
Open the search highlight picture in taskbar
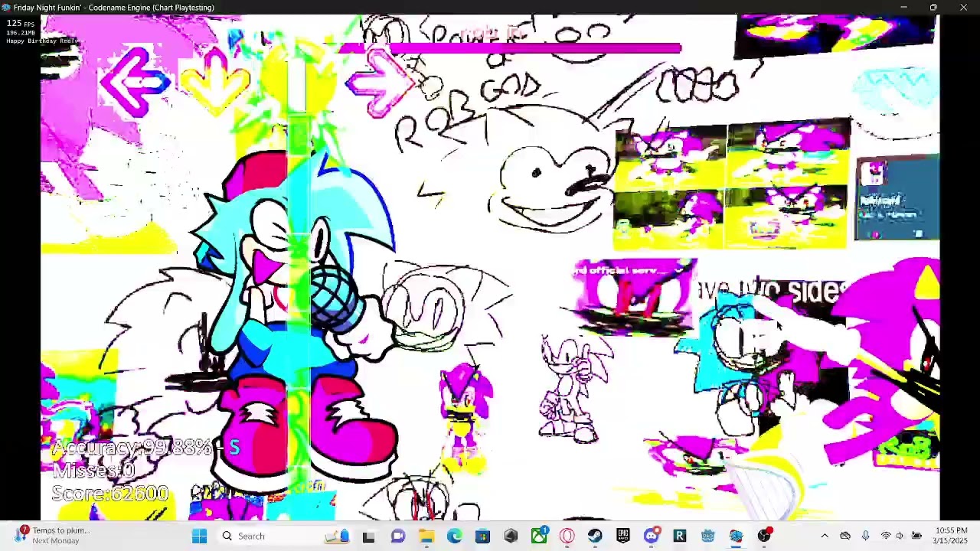337,536
